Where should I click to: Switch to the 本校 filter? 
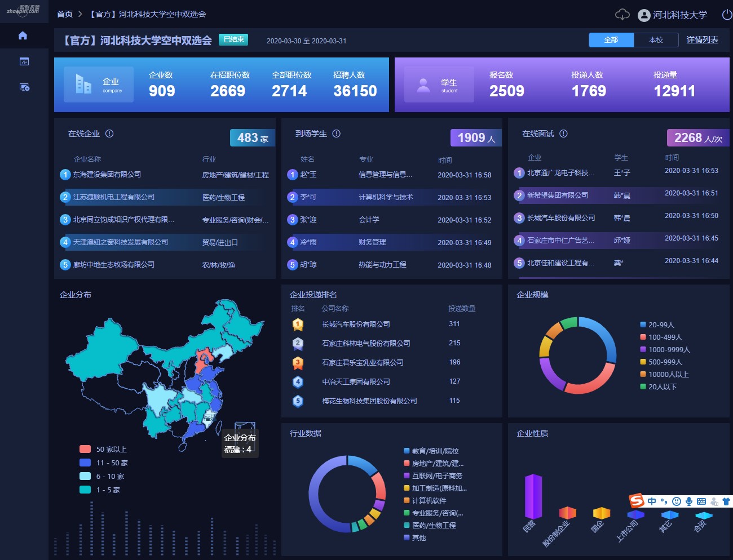[x=656, y=40]
